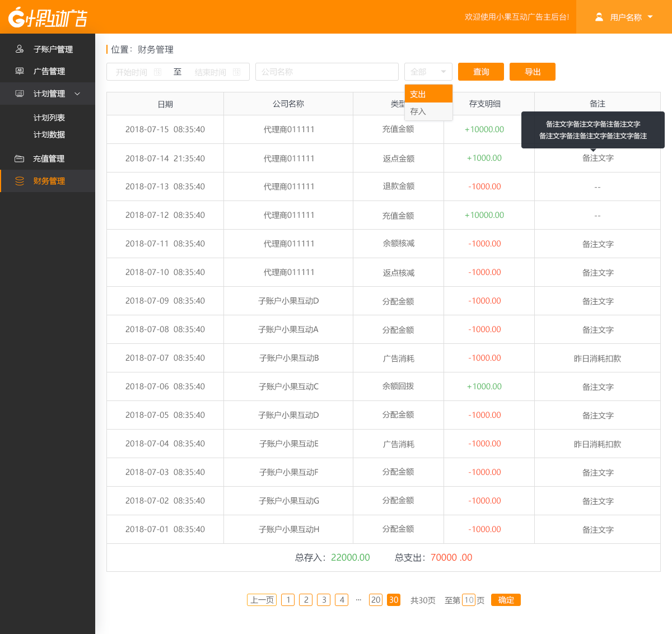Click the 日期 column header
Viewport: 672px width, 634px height.
tap(165, 104)
